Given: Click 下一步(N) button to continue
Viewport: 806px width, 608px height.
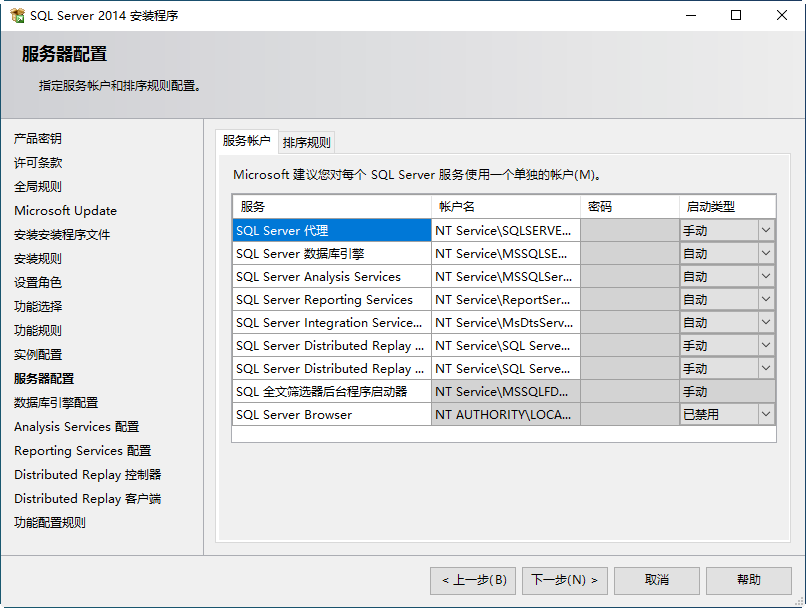Looking at the screenshot, I should point(564,580).
